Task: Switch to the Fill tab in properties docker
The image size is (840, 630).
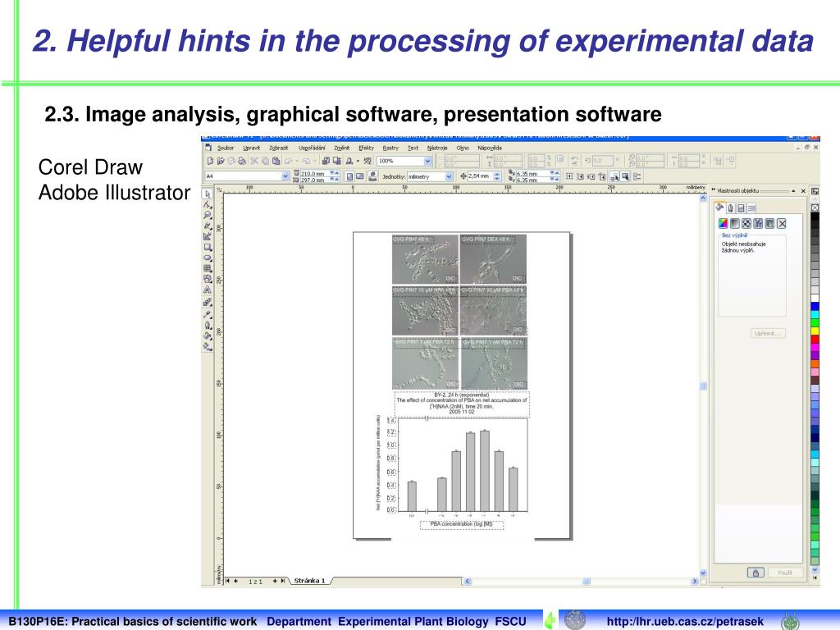Action: pyautogui.click(x=719, y=208)
